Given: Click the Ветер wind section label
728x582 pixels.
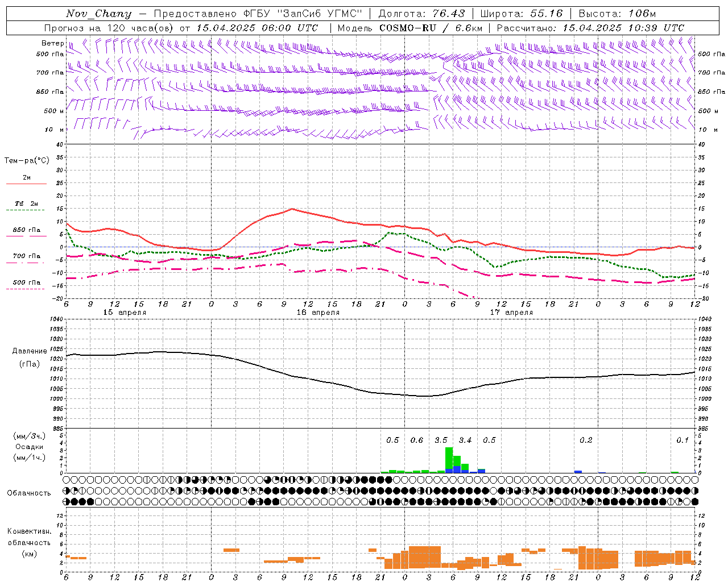Looking at the screenshot, I should [52, 43].
